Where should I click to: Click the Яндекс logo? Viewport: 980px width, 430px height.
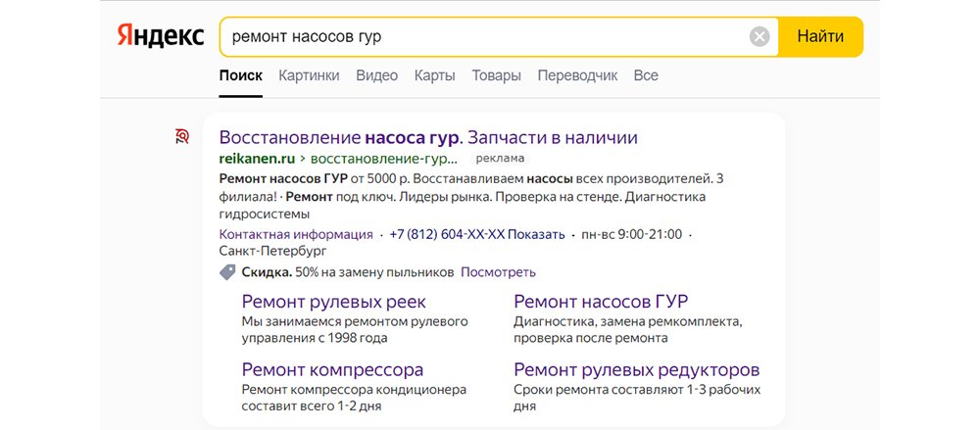[161, 36]
